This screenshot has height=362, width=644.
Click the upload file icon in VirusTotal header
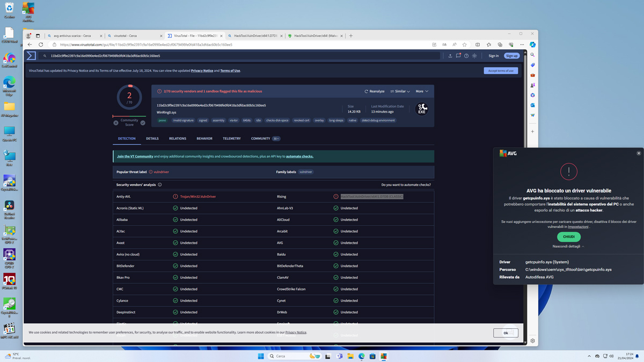(450, 56)
